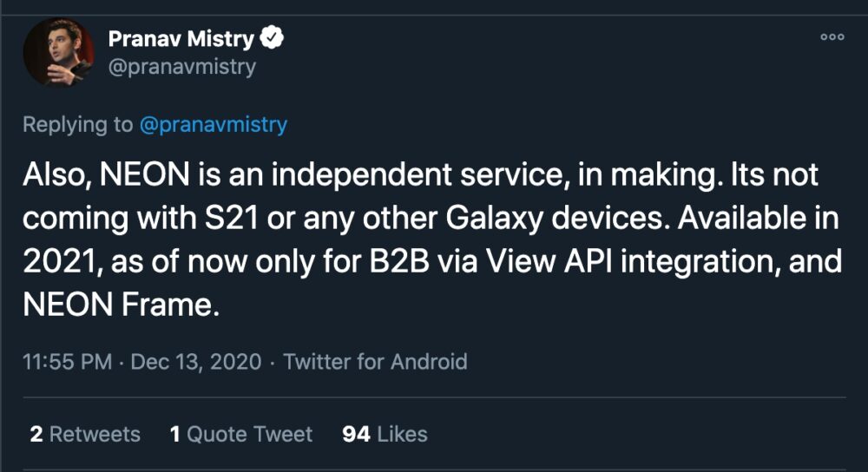
Task: Show the 1 Quote Tweet list
Action: [240, 434]
